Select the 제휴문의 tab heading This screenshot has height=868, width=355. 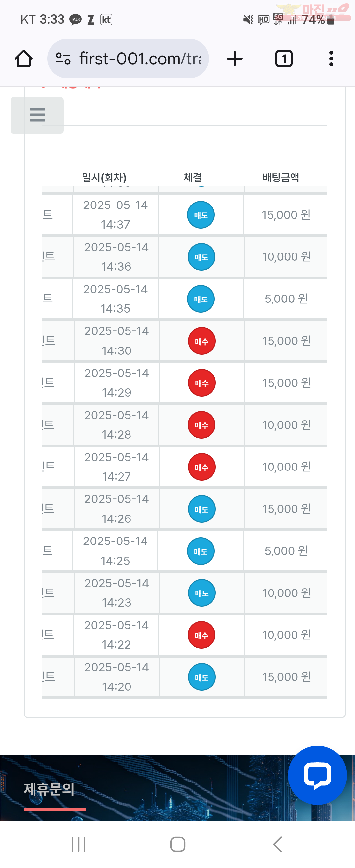click(49, 789)
